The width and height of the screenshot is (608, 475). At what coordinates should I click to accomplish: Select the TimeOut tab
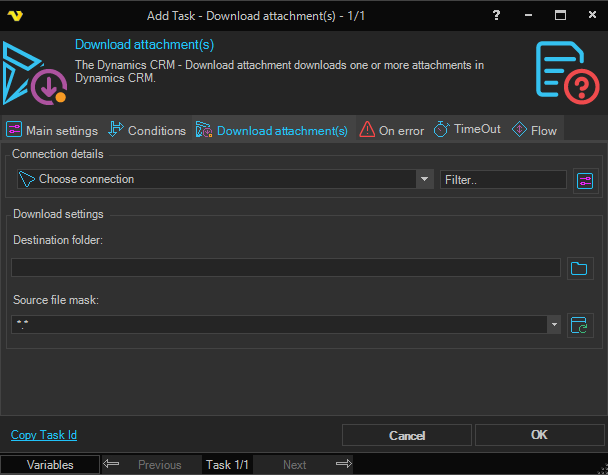pyautogui.click(x=467, y=130)
